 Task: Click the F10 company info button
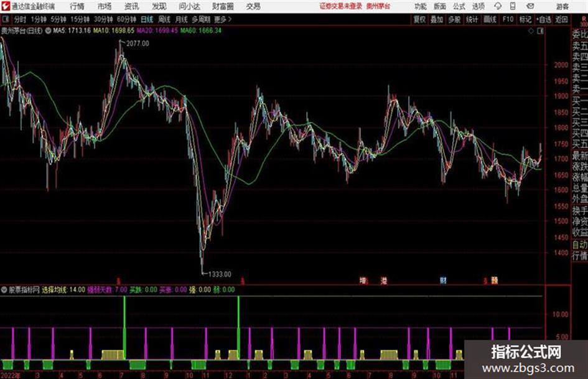(508, 19)
